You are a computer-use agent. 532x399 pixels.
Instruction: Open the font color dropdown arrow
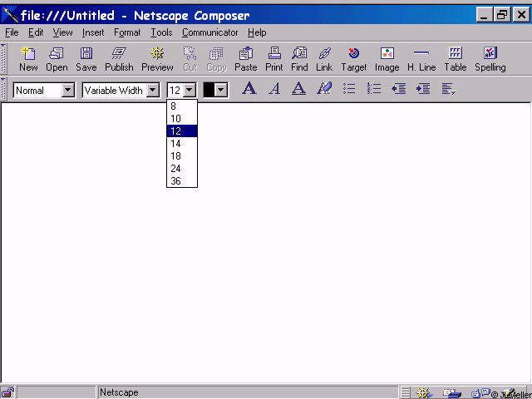pos(221,91)
